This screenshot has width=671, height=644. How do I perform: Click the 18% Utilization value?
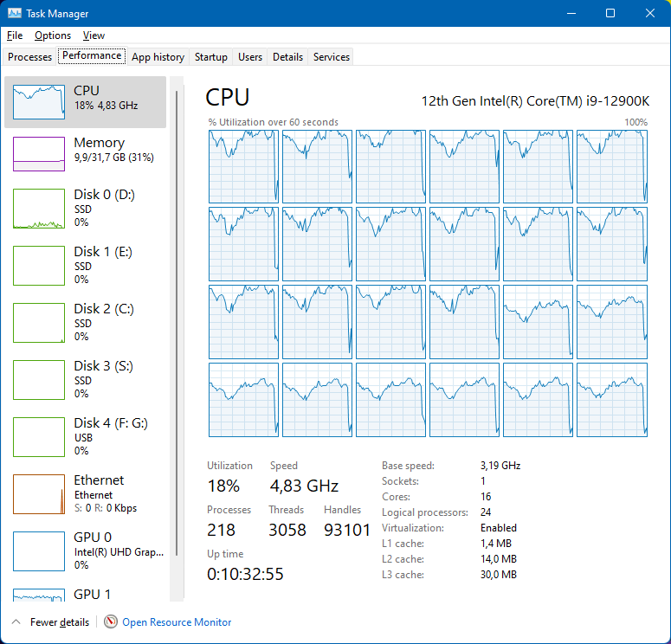(x=223, y=486)
